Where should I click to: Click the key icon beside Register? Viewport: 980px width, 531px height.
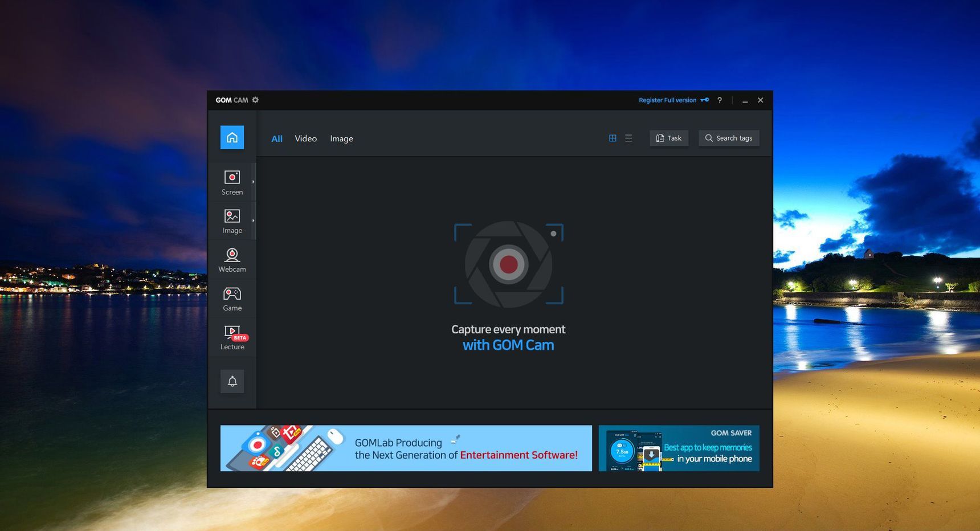coord(705,100)
